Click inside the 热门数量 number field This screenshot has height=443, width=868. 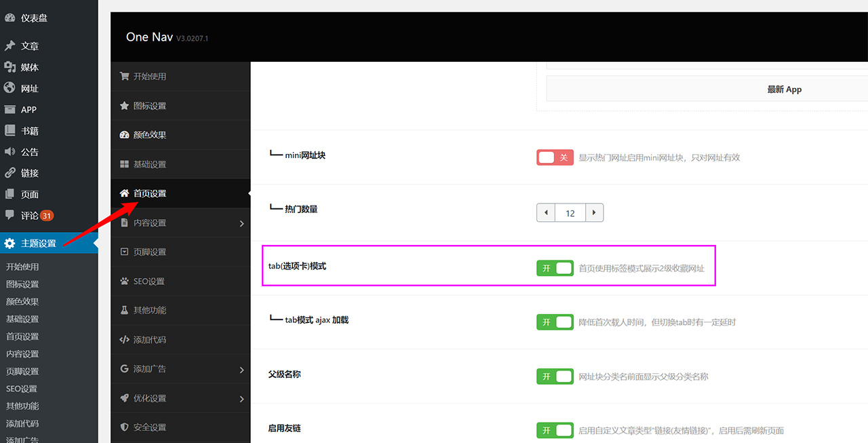(x=570, y=212)
